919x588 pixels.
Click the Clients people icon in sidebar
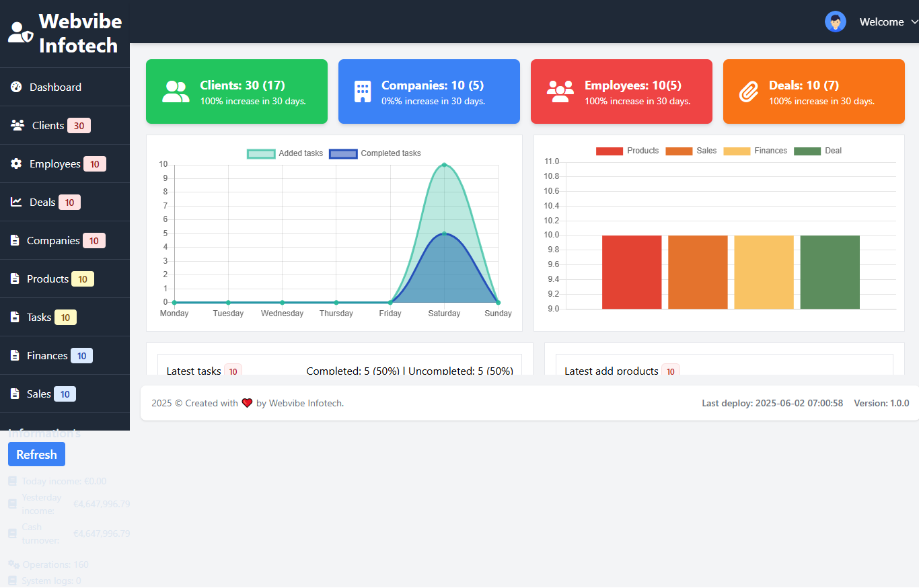[17, 125]
